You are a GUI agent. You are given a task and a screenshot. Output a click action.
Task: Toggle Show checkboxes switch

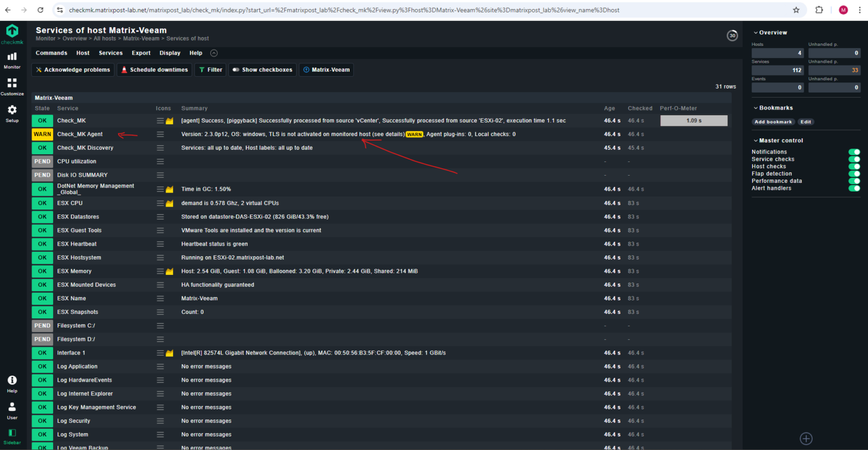click(x=263, y=70)
